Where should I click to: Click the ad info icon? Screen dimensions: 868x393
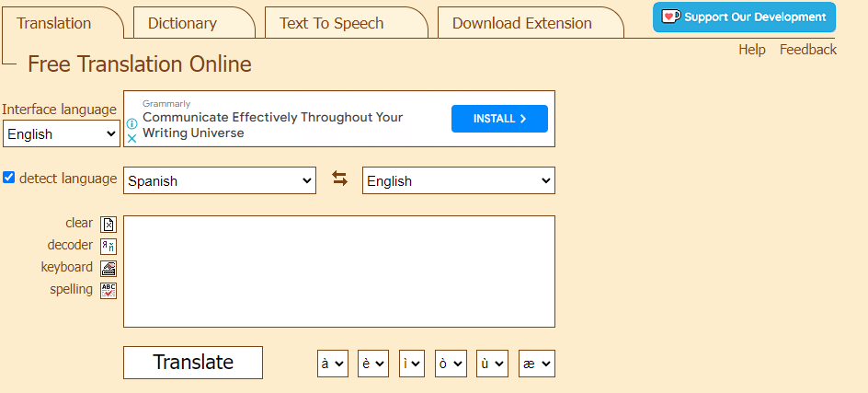coord(131,123)
